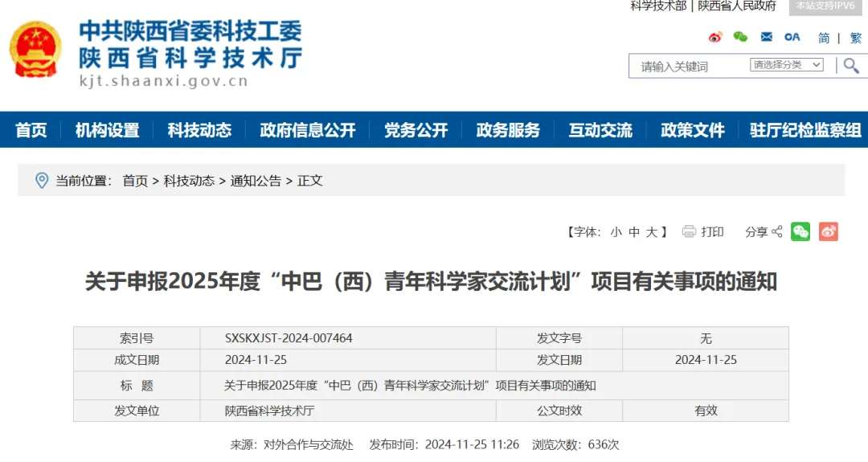Open the OA system link icon
This screenshot has height=462, width=868.
tap(792, 37)
